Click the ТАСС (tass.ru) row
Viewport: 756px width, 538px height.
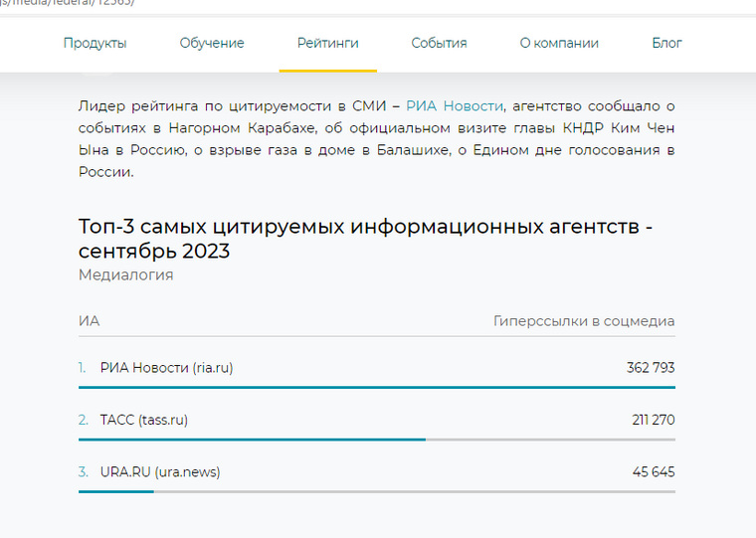tap(377, 421)
